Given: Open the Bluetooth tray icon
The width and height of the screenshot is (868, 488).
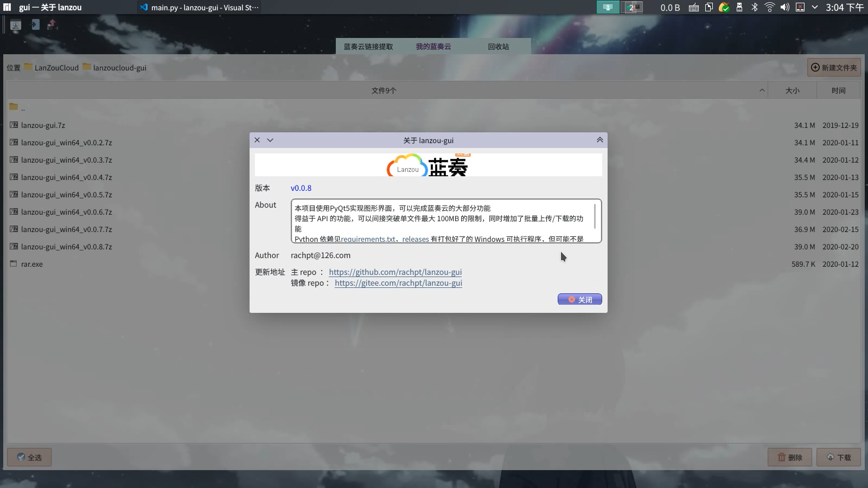Looking at the screenshot, I should click(754, 8).
